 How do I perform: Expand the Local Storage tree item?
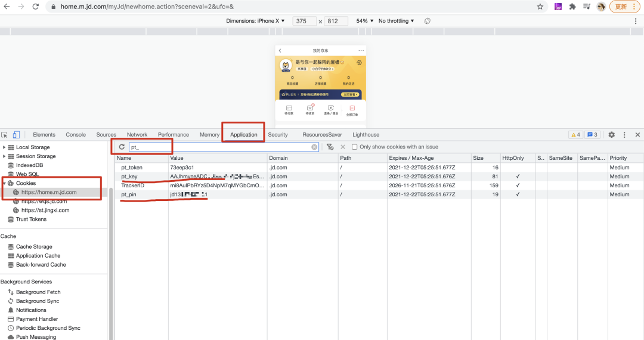pyautogui.click(x=5, y=147)
